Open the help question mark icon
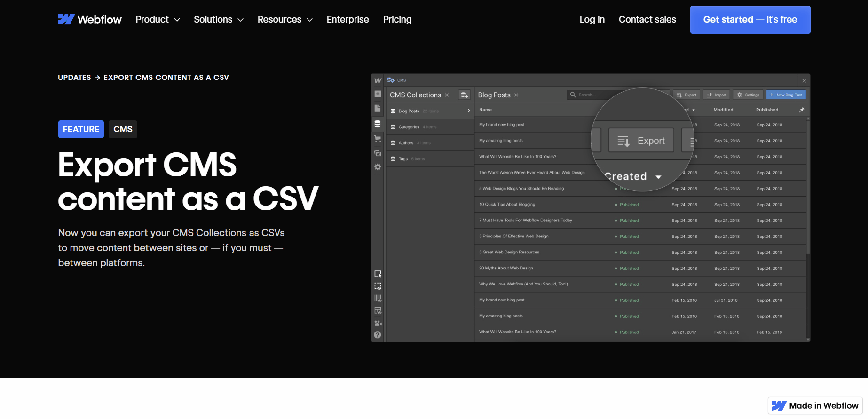The image size is (868, 419). (x=378, y=335)
